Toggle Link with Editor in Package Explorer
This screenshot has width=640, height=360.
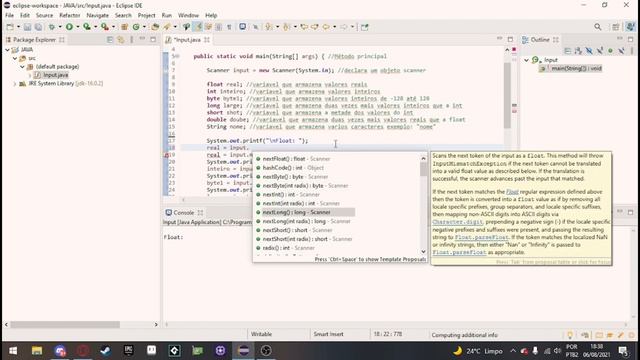coord(121,40)
